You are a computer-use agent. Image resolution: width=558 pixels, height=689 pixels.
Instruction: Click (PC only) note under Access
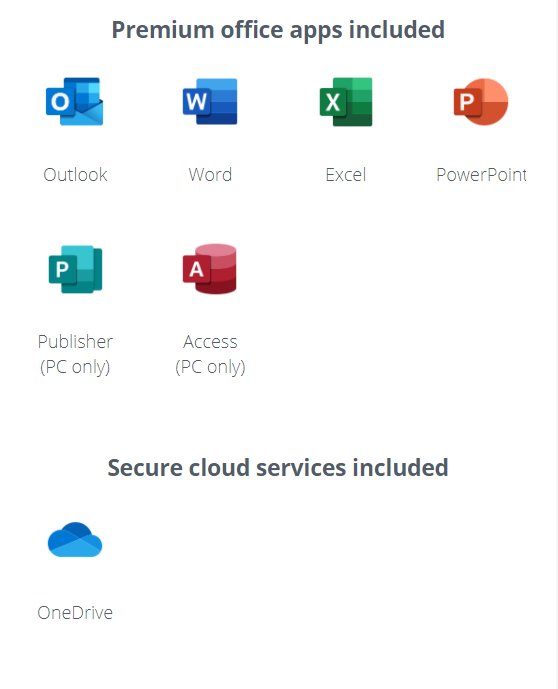[x=210, y=367]
